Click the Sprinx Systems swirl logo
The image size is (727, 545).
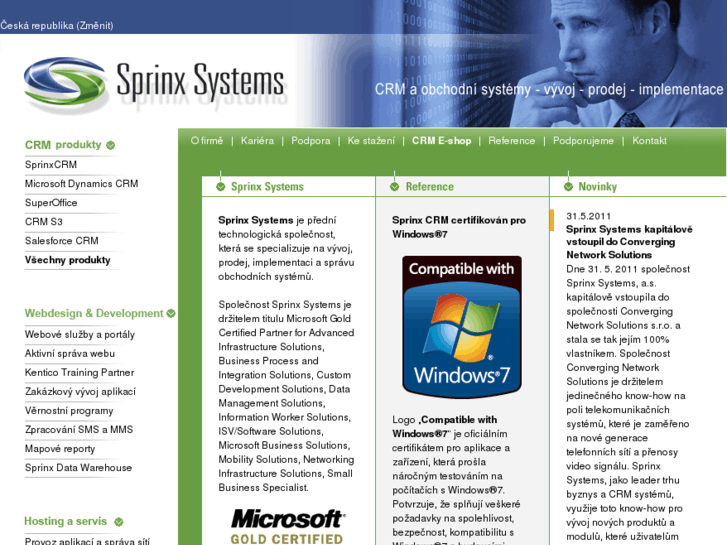click(x=65, y=82)
